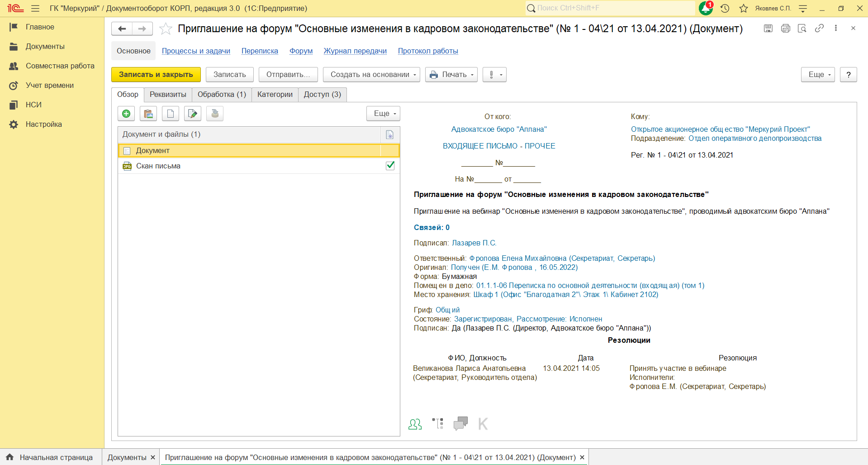Click the preview magnifier icon

802,28
